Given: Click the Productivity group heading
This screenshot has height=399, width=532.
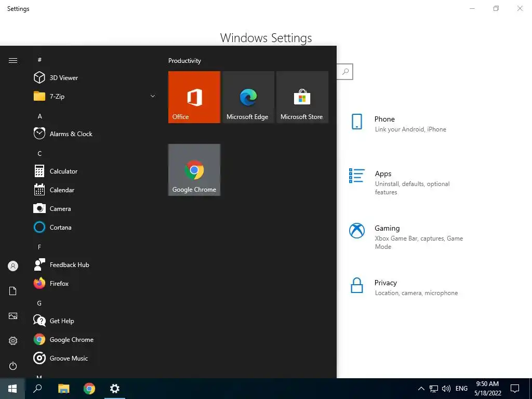Looking at the screenshot, I should pyautogui.click(x=184, y=61).
